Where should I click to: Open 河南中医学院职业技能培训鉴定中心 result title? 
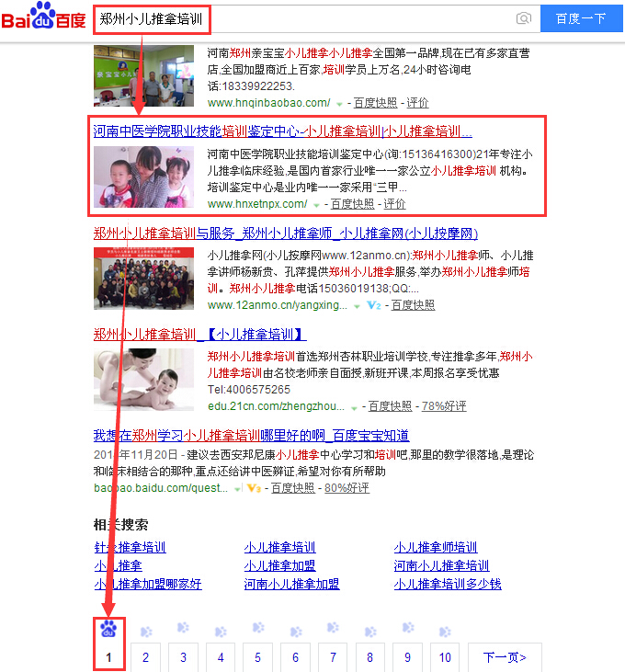click(x=283, y=131)
